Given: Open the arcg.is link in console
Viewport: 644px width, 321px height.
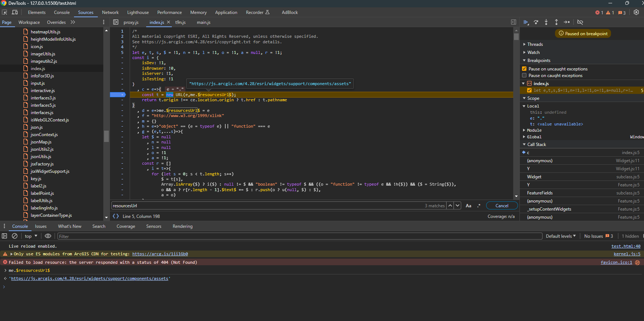Looking at the screenshot, I should pyautogui.click(x=160, y=254).
